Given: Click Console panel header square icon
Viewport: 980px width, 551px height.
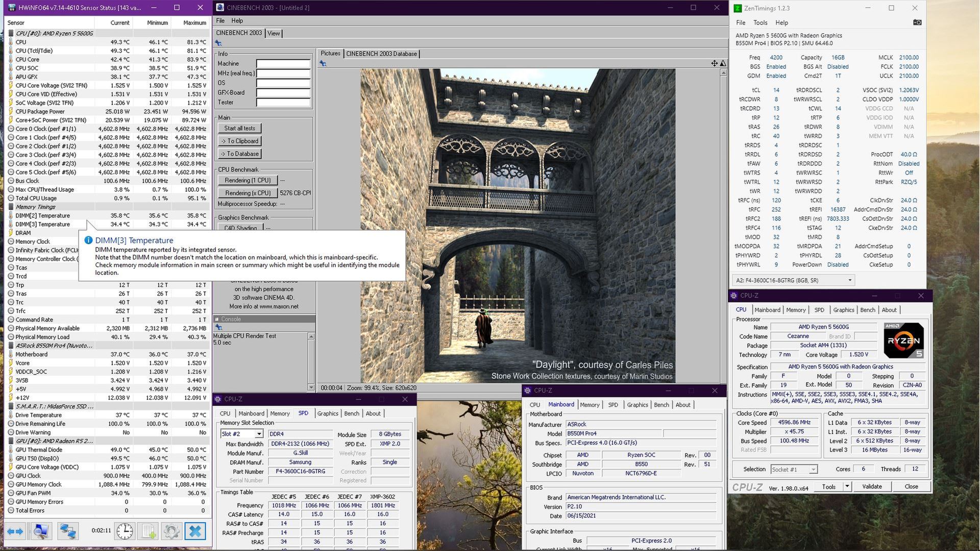Looking at the screenshot, I should click(216, 319).
